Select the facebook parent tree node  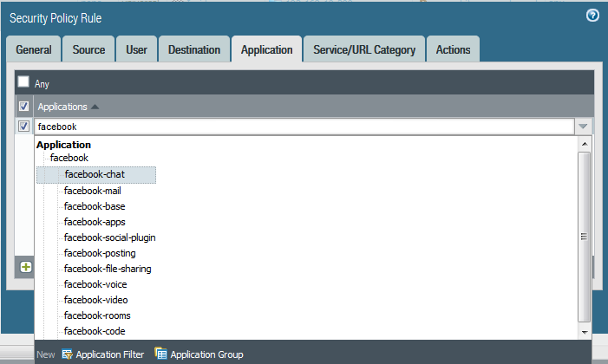point(69,158)
